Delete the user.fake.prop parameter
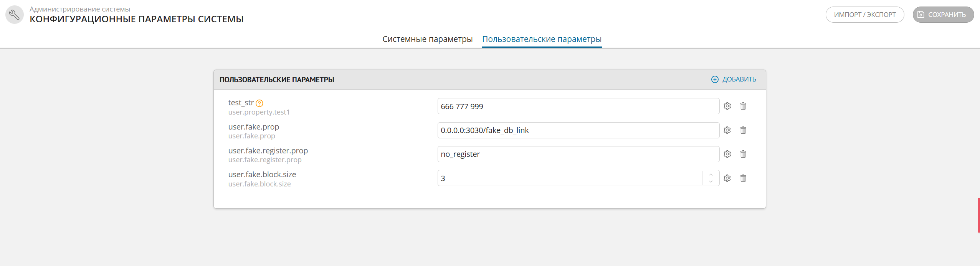 (743, 130)
